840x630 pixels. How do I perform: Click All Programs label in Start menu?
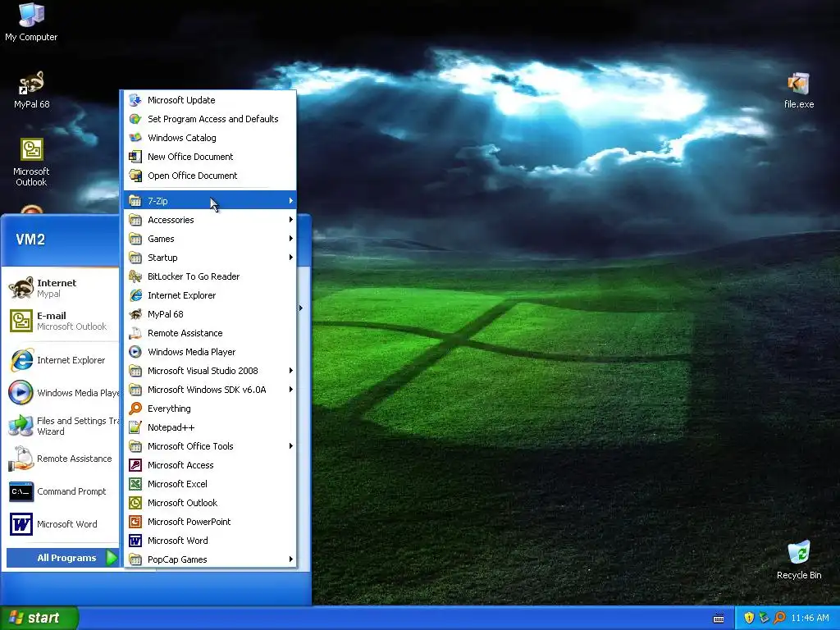pos(66,558)
